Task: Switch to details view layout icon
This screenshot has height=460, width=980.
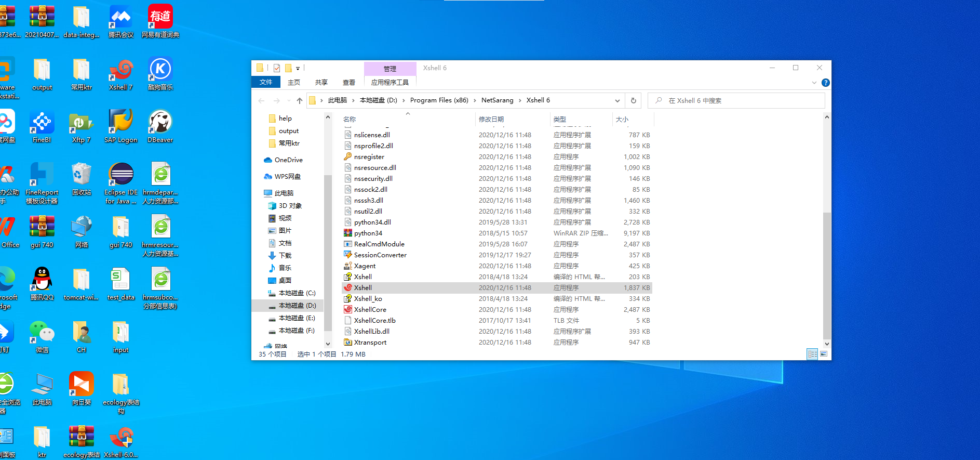Action: pos(812,354)
